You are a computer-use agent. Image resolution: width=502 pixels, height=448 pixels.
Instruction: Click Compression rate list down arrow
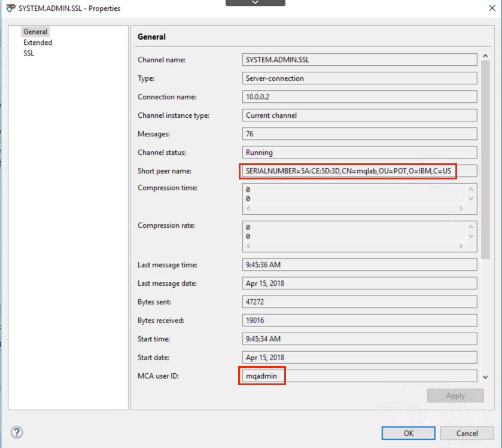(471, 236)
